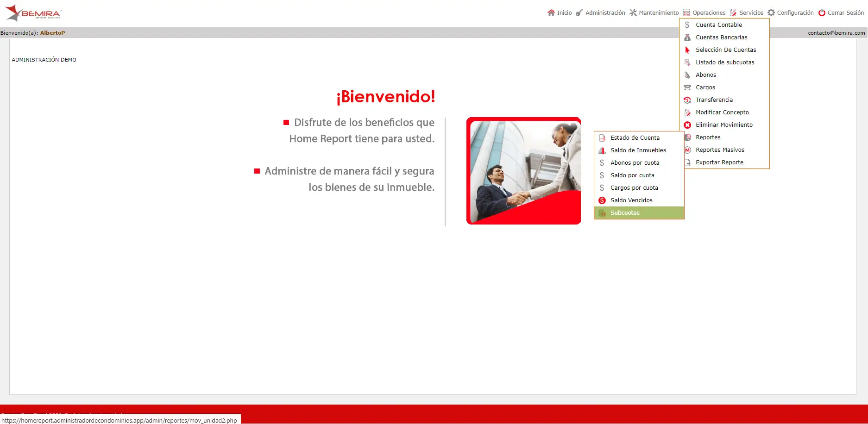Click the Inicio home icon
This screenshot has height=424, width=868.
click(551, 13)
